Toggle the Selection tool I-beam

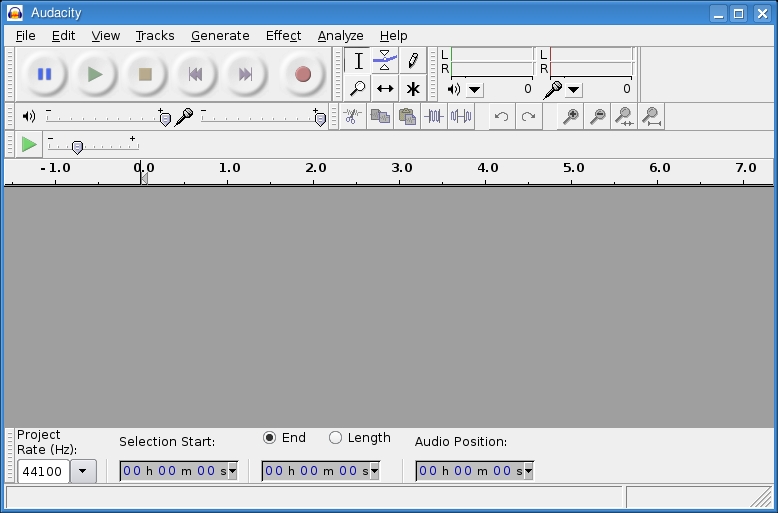click(358, 61)
